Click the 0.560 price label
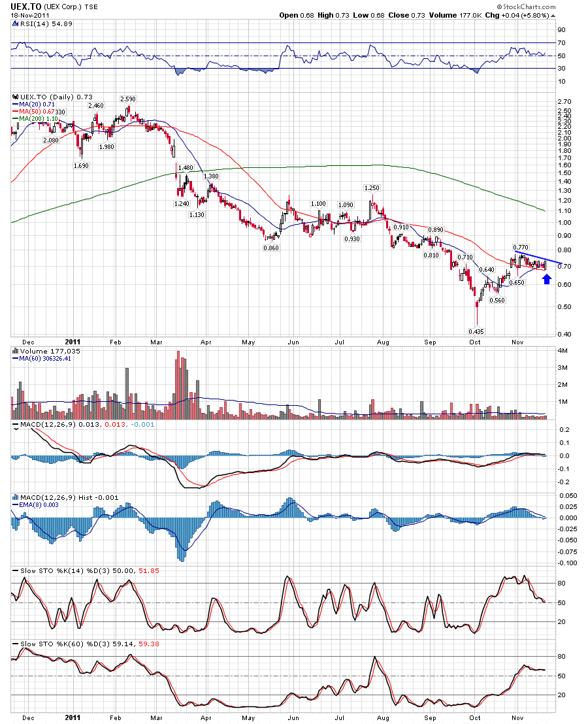The height and width of the screenshot is (724, 588). 497,300
